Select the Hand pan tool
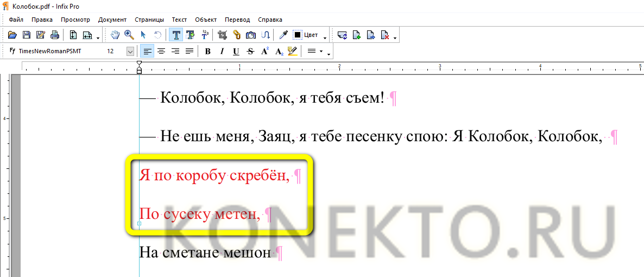This screenshot has height=277, width=644. click(115, 35)
